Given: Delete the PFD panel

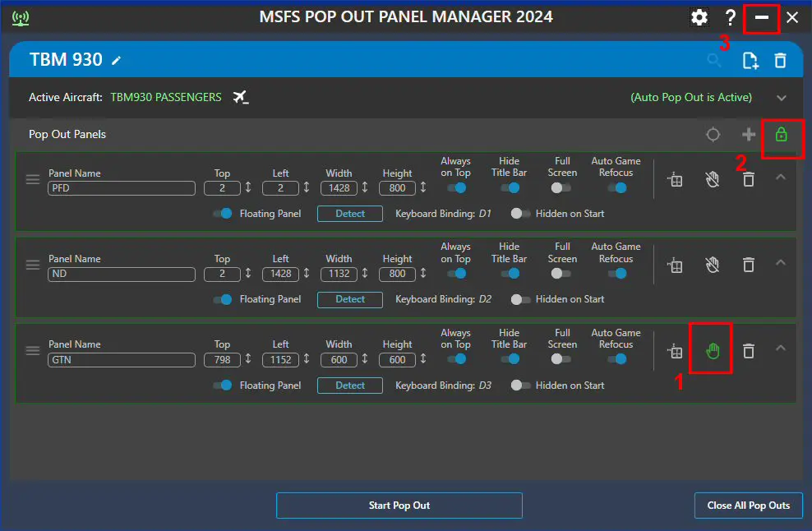Looking at the screenshot, I should [748, 180].
